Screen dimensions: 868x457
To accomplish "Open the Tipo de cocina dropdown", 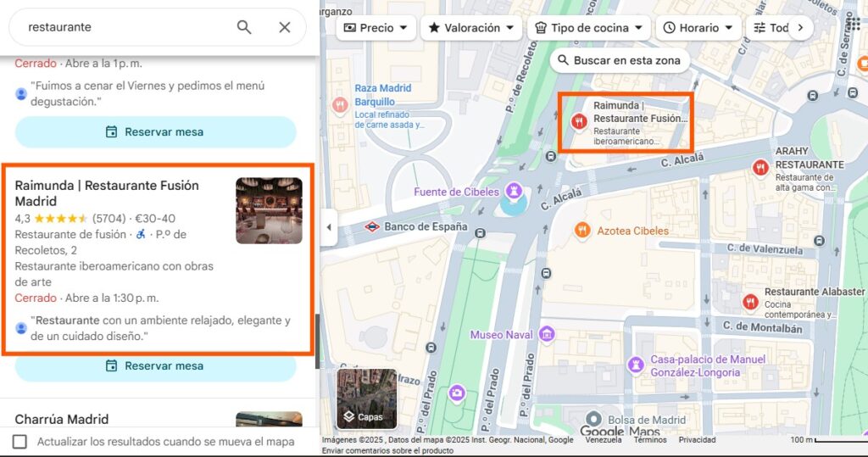I will tap(588, 28).
